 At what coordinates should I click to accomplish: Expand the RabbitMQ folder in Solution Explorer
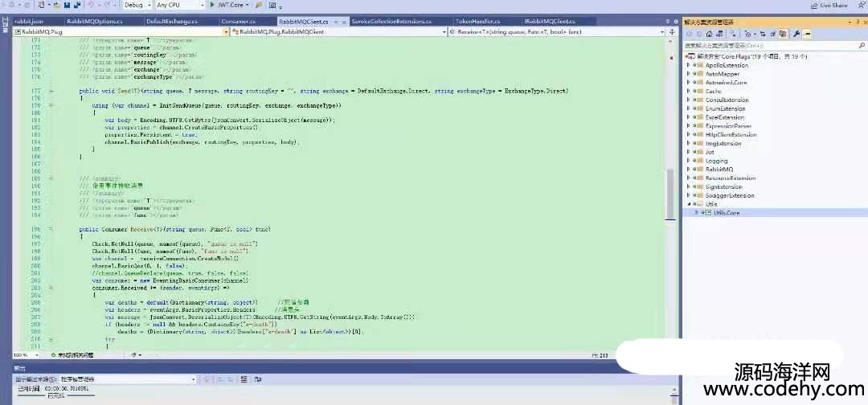pos(689,170)
